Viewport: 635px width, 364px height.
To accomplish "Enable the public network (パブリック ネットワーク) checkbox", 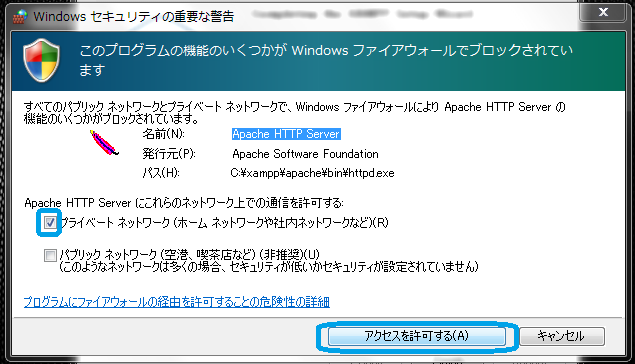I will [x=50, y=255].
